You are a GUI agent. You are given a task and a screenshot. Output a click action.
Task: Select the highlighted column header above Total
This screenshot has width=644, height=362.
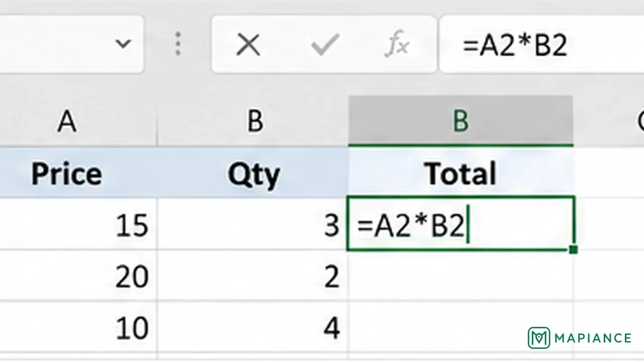coord(460,121)
